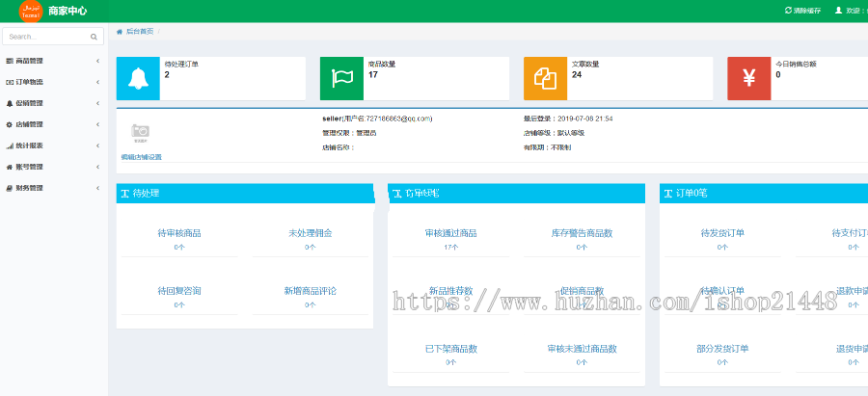Viewport: 868px width, 396px height.
Task: Expand the 账号管理 menu chevron
Action: pyautogui.click(x=98, y=167)
